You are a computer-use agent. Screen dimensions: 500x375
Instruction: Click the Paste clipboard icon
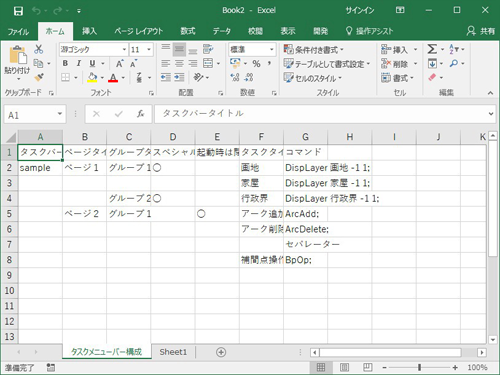point(17,56)
